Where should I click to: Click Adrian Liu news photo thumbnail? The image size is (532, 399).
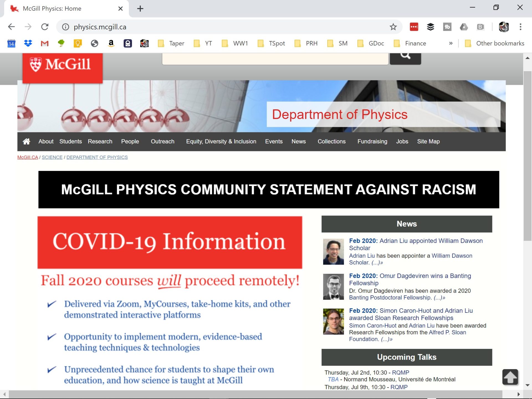[333, 252]
